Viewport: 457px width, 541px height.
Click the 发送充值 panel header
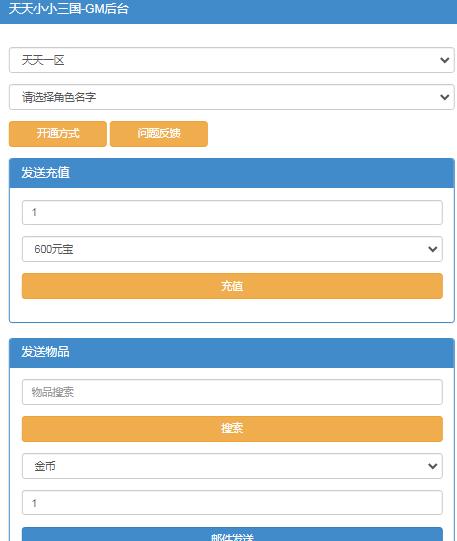click(x=231, y=173)
